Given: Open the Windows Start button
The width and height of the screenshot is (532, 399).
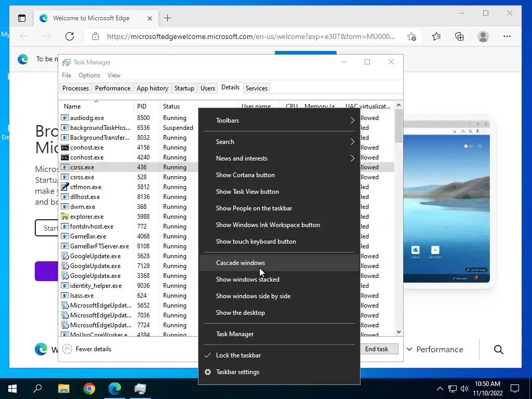Looking at the screenshot, I should pos(12,389).
